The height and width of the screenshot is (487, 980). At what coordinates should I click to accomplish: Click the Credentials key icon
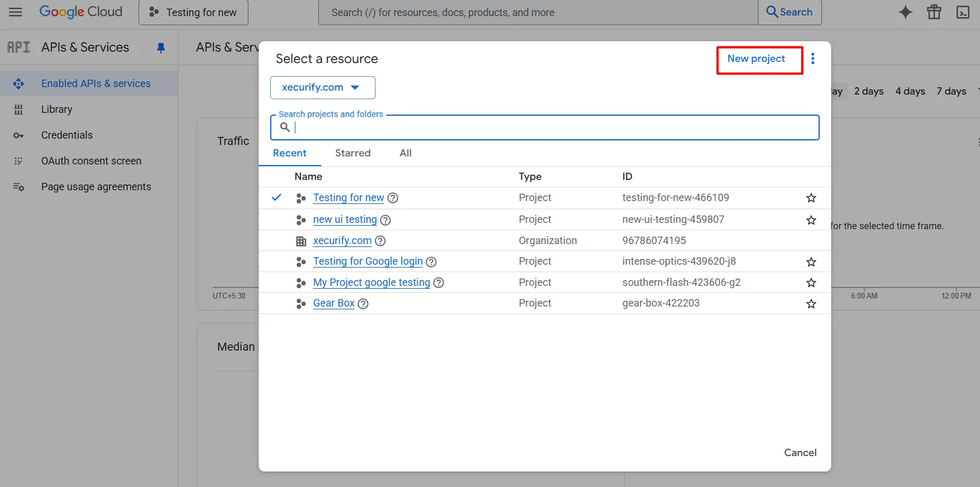(x=18, y=135)
